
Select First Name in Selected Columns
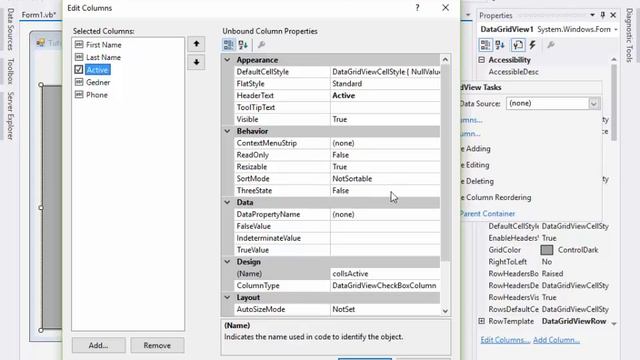[x=103, y=44]
